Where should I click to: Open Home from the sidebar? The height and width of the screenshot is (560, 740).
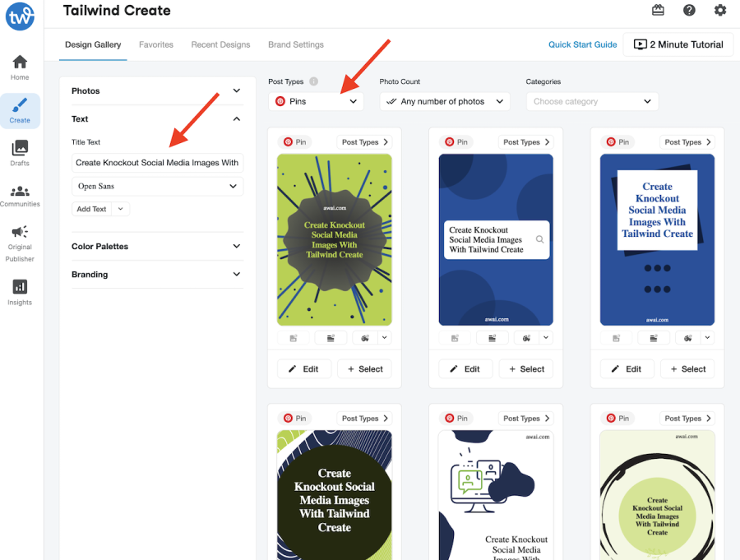[x=20, y=67]
